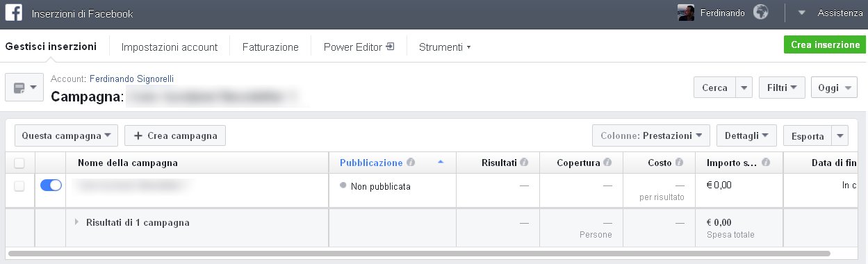Click Ferdinando's profile picture thumbnail

pos(686,13)
